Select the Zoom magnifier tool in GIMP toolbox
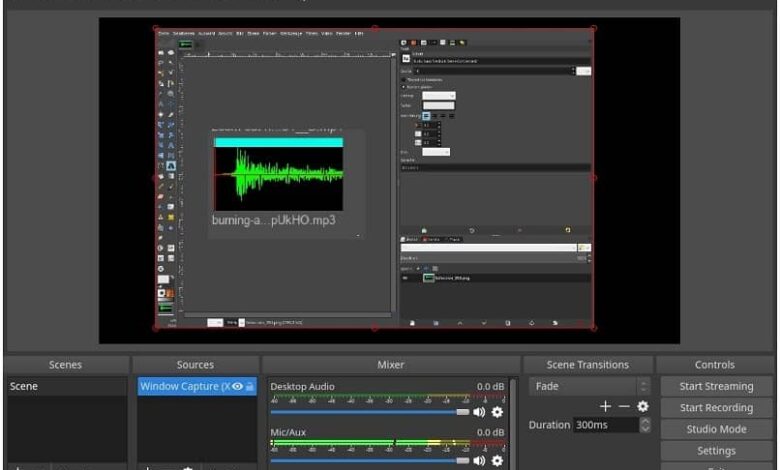The width and height of the screenshot is (780, 470). click(x=171, y=94)
